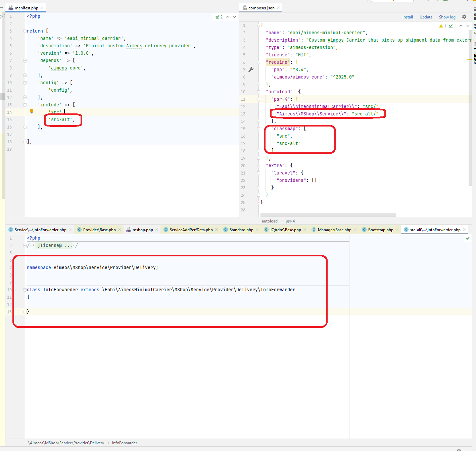Image resolution: width=476 pixels, height=451 pixels.
Task: Expand the collapsed @license comment block
Action: pyautogui.click(x=25, y=245)
